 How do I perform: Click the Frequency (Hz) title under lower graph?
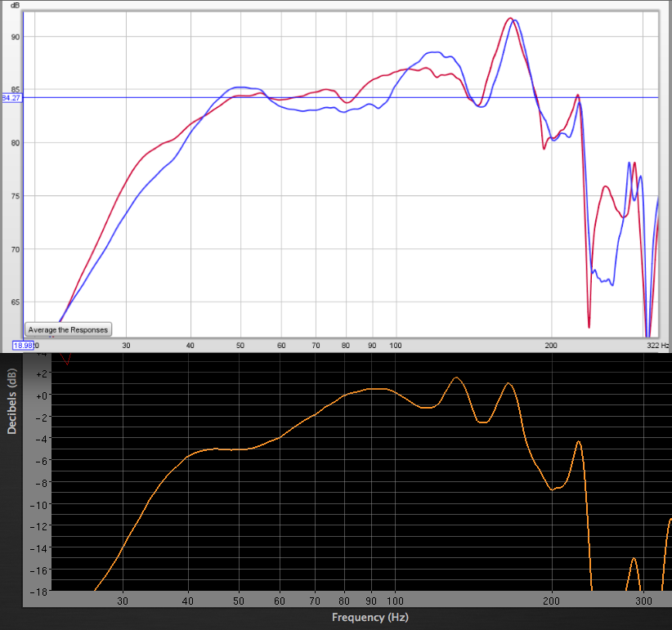[370, 617]
